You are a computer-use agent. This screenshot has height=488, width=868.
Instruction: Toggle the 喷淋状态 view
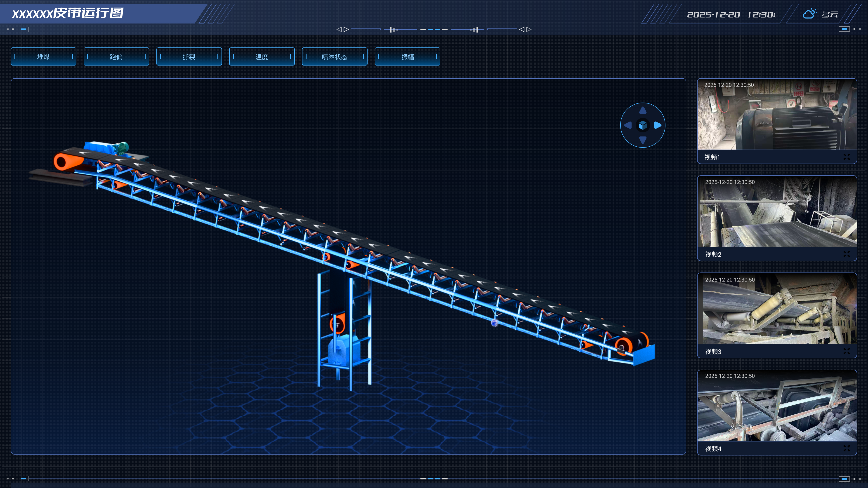pyautogui.click(x=335, y=56)
